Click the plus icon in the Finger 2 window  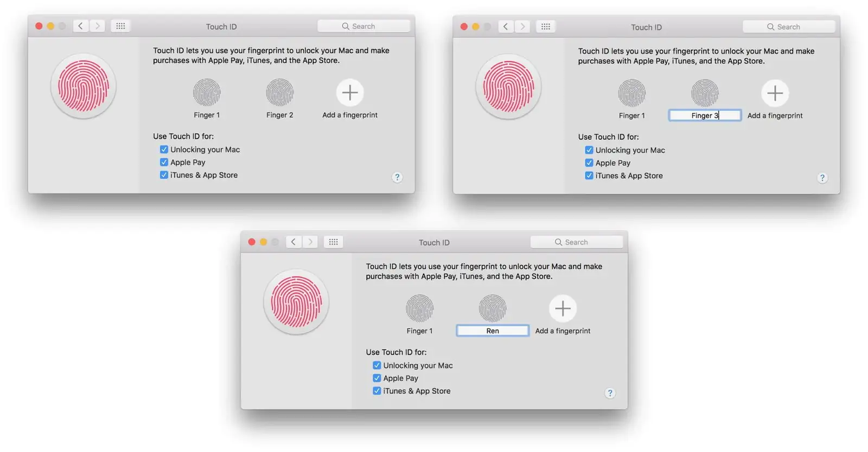(350, 93)
